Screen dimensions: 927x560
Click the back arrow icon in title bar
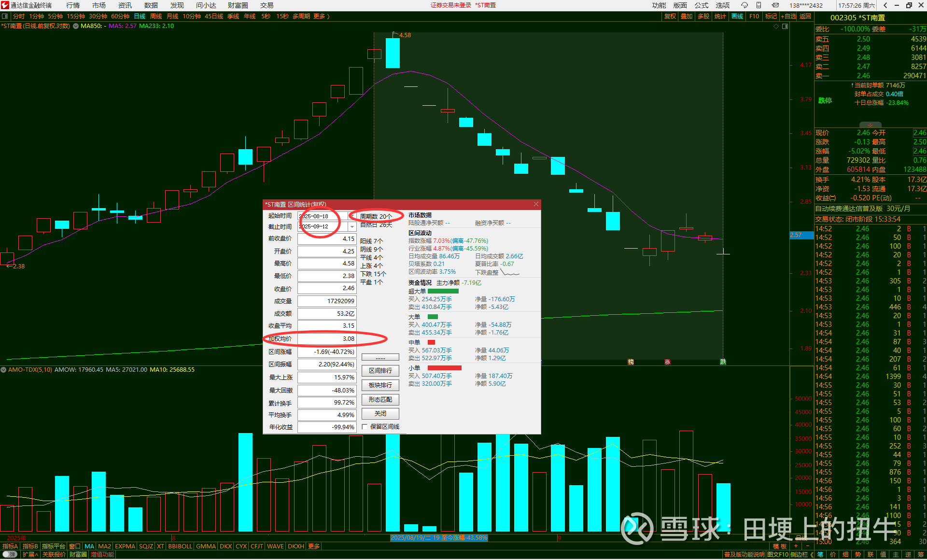click(x=885, y=5)
